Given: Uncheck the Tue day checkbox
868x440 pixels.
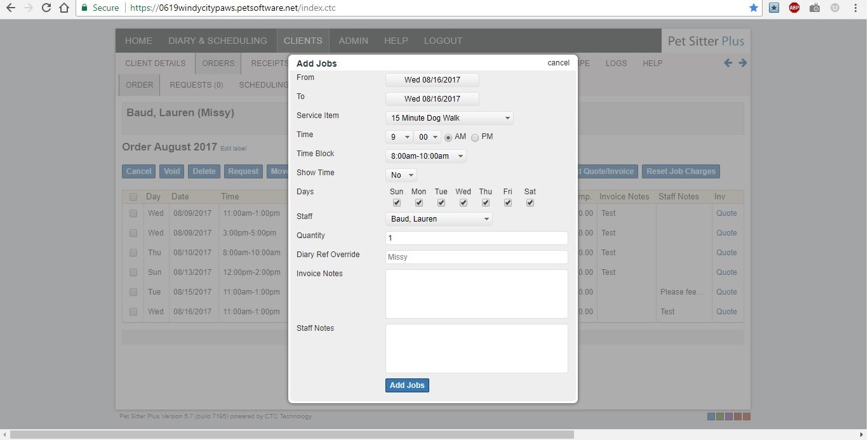Looking at the screenshot, I should click(x=441, y=203).
